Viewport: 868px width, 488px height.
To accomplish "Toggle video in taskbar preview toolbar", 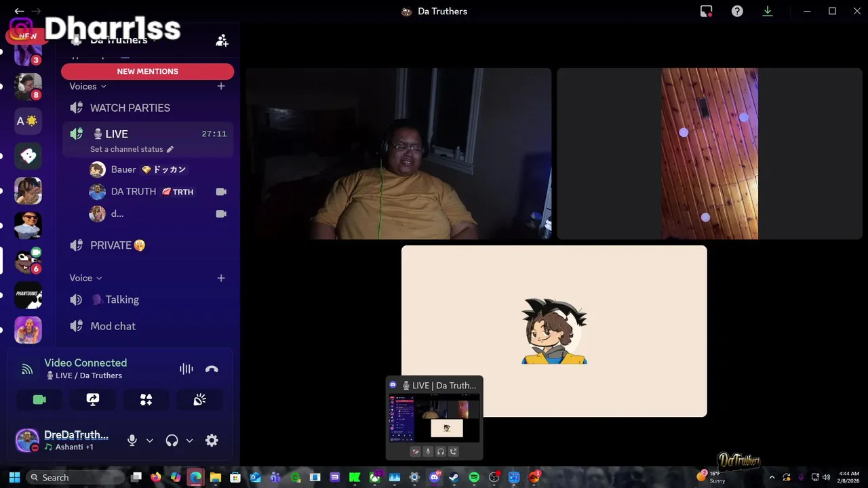I will tap(415, 451).
